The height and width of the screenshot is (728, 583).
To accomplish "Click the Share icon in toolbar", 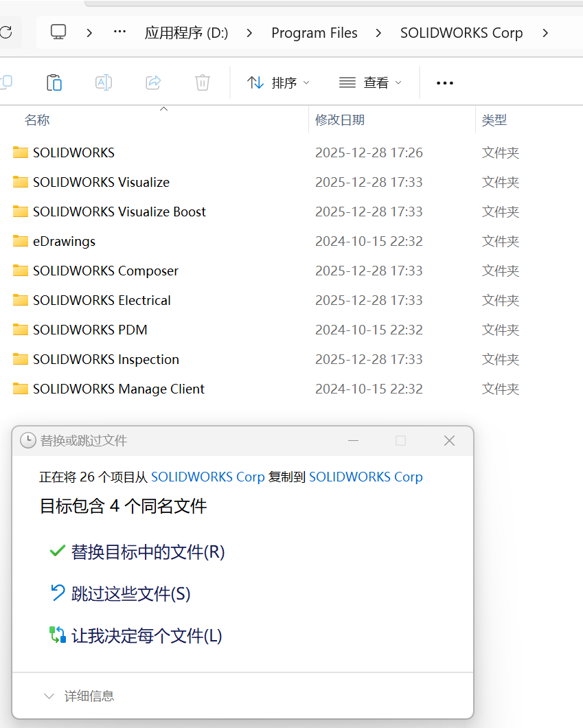I will [153, 82].
